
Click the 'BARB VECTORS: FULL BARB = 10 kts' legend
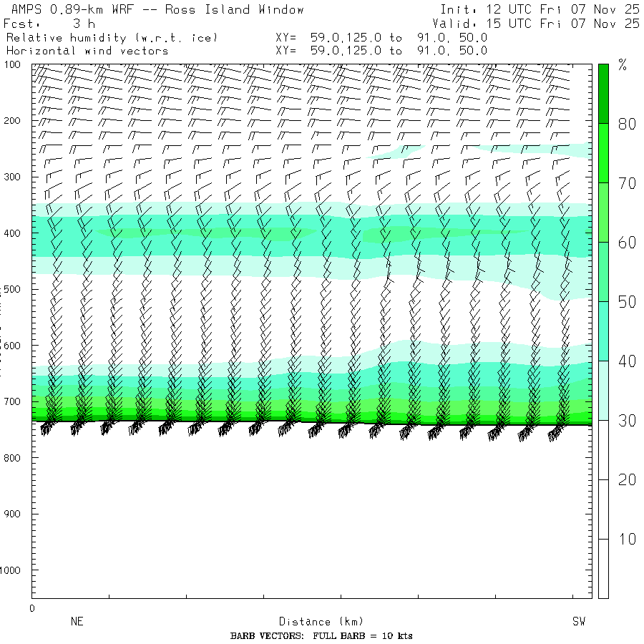click(321, 636)
